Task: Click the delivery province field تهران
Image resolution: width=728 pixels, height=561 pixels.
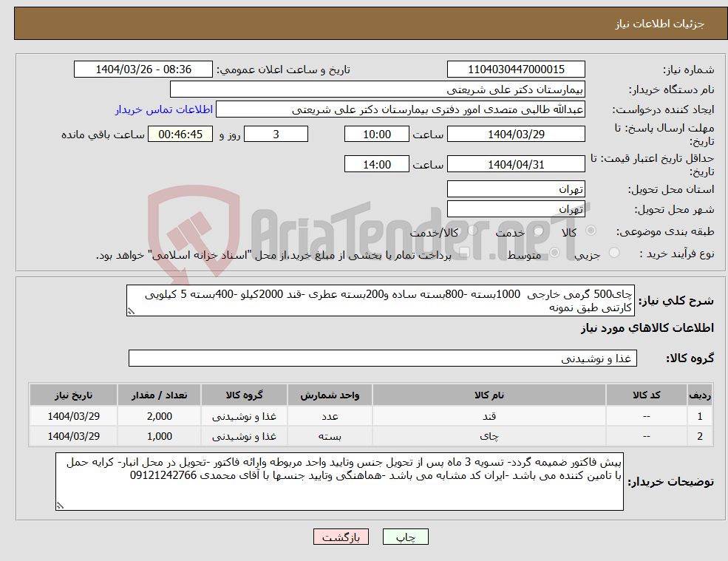Action: click(516, 189)
